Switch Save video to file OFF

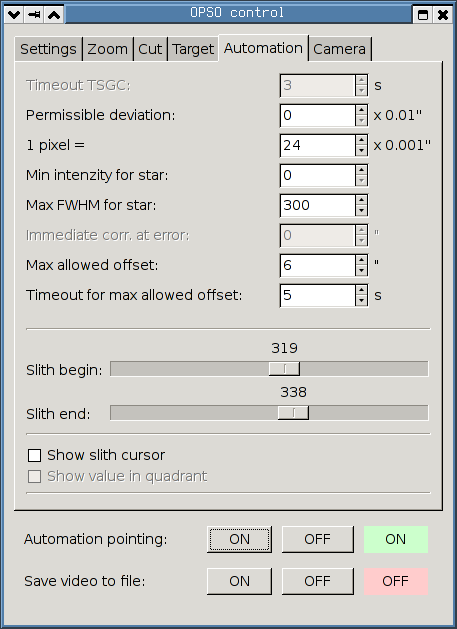pyautogui.click(x=317, y=581)
